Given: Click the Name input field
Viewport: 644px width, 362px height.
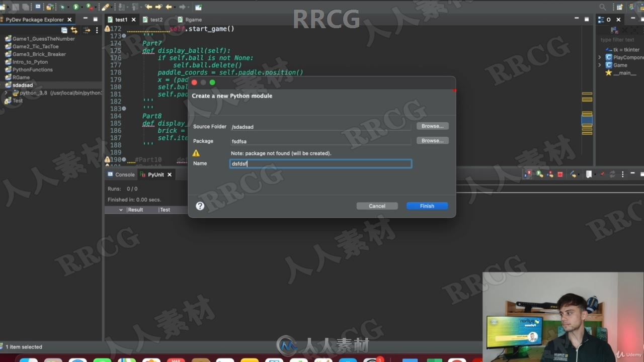Looking at the screenshot, I should point(320,163).
